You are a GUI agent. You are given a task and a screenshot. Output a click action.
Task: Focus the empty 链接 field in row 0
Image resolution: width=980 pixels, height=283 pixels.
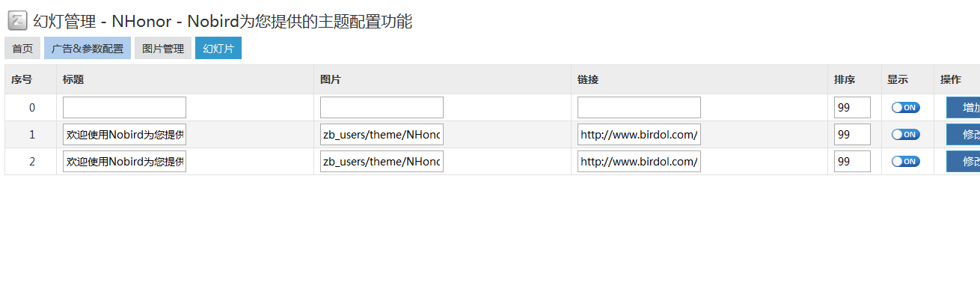[639, 108]
